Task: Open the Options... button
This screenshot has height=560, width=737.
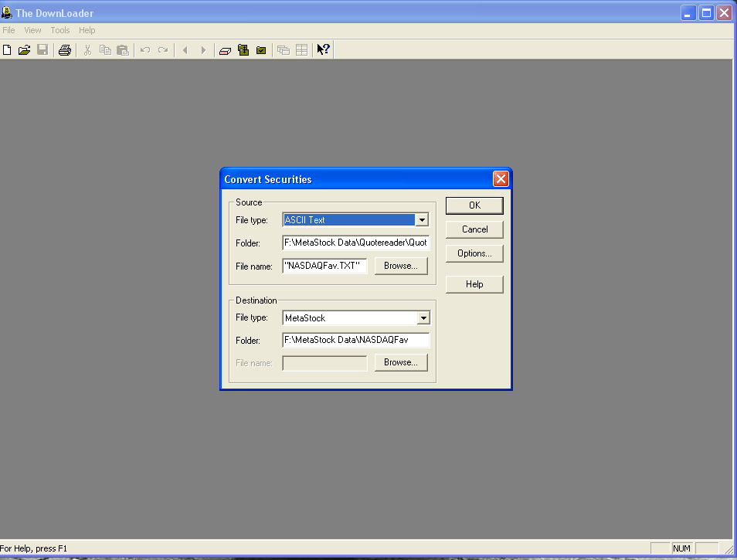Action: pyautogui.click(x=475, y=253)
